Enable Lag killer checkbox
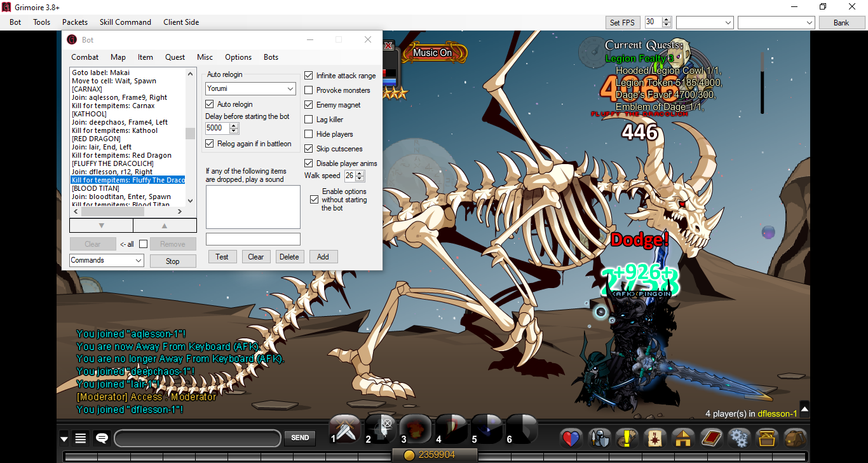The height and width of the screenshot is (463, 868). pyautogui.click(x=309, y=120)
